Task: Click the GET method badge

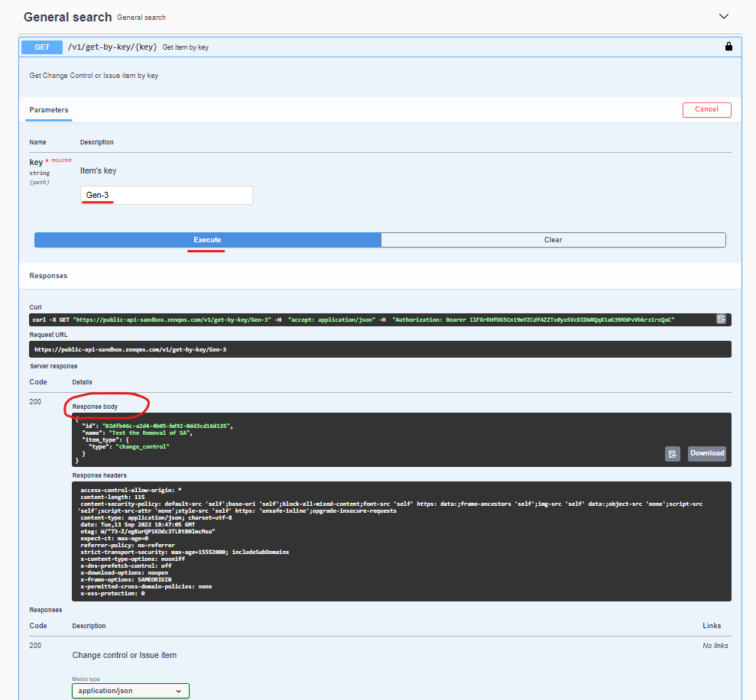Action: pos(42,47)
